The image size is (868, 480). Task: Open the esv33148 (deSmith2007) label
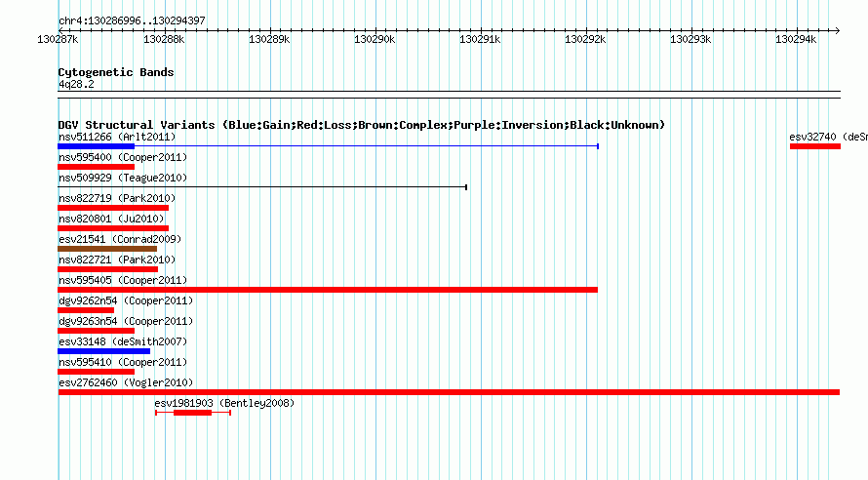pyautogui.click(x=123, y=341)
